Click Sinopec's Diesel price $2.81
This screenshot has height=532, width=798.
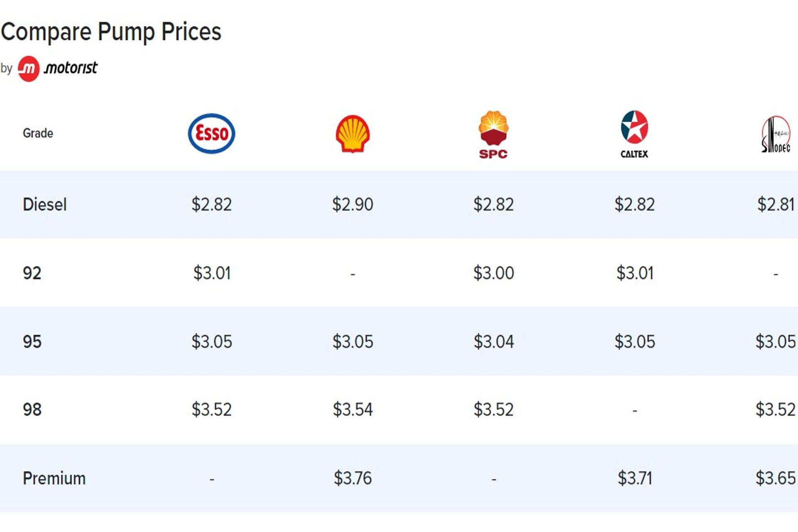776,204
